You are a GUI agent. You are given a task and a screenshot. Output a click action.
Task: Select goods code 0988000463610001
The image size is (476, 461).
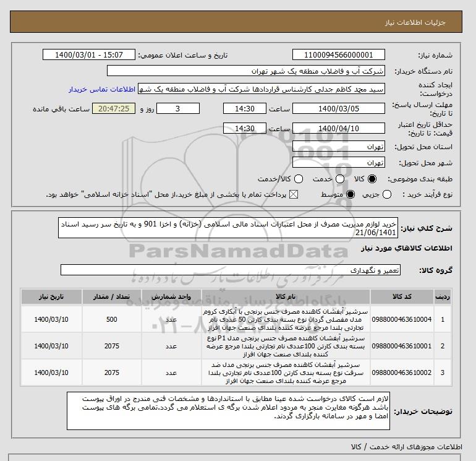[402, 346]
